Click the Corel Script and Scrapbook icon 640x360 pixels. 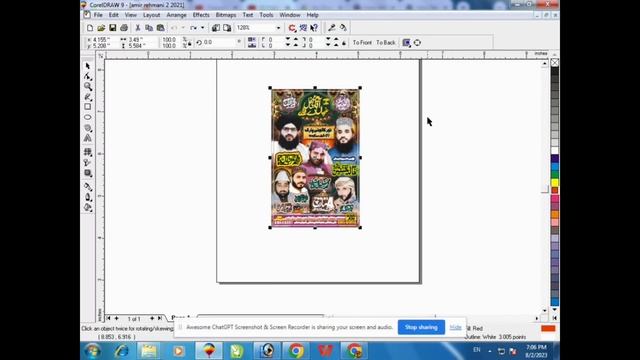pos(303,28)
